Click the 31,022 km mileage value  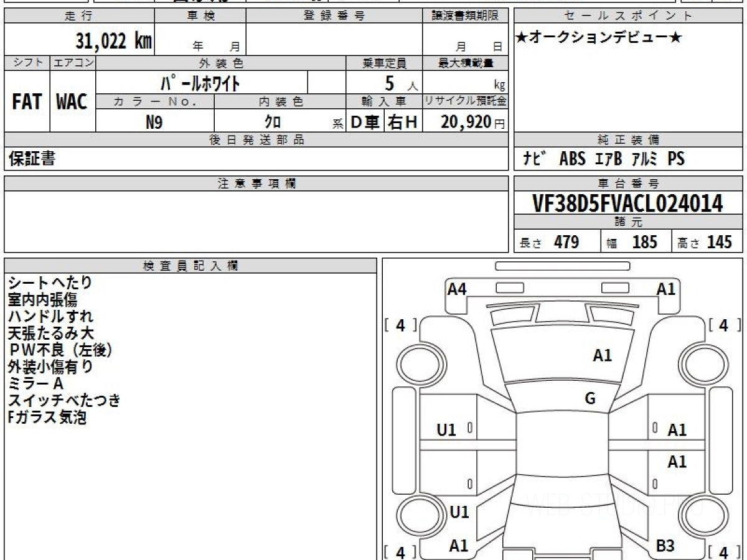(x=113, y=41)
